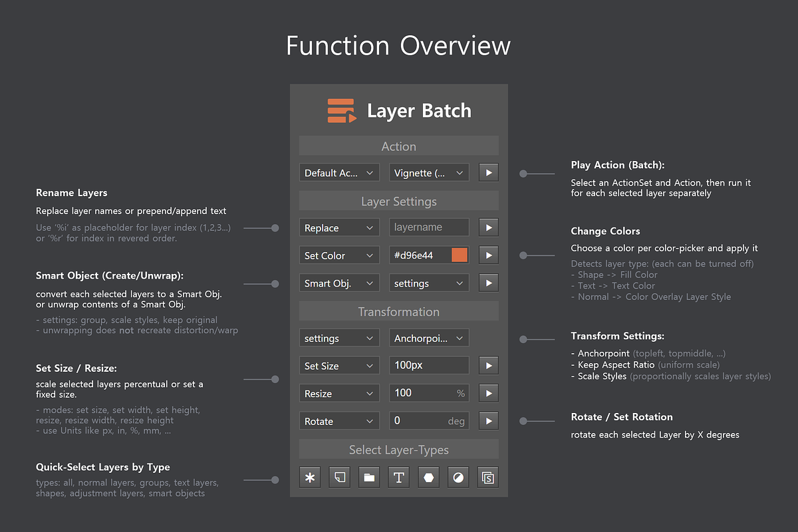This screenshot has height=532, width=798.
Task: Run the Set Color operation
Action: [488, 255]
